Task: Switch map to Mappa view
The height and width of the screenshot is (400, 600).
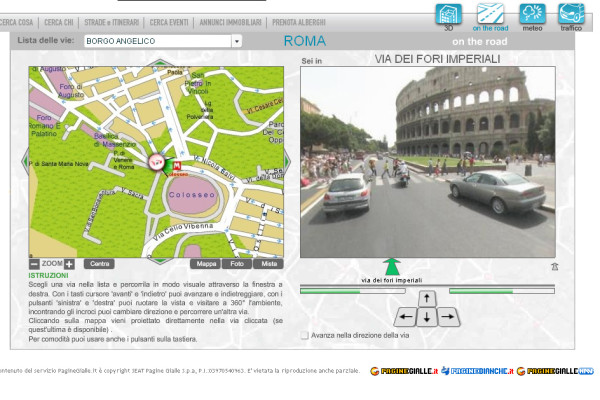Action: pos(205,264)
